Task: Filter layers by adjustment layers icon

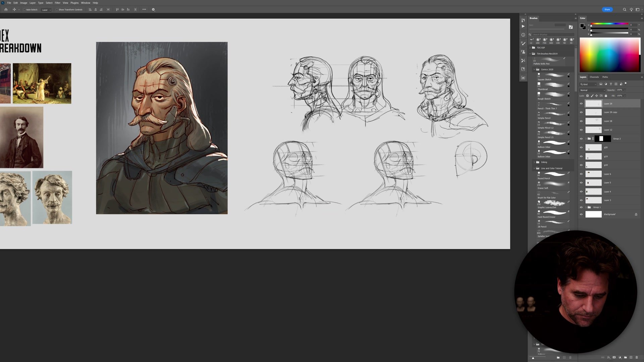Action: (x=606, y=84)
